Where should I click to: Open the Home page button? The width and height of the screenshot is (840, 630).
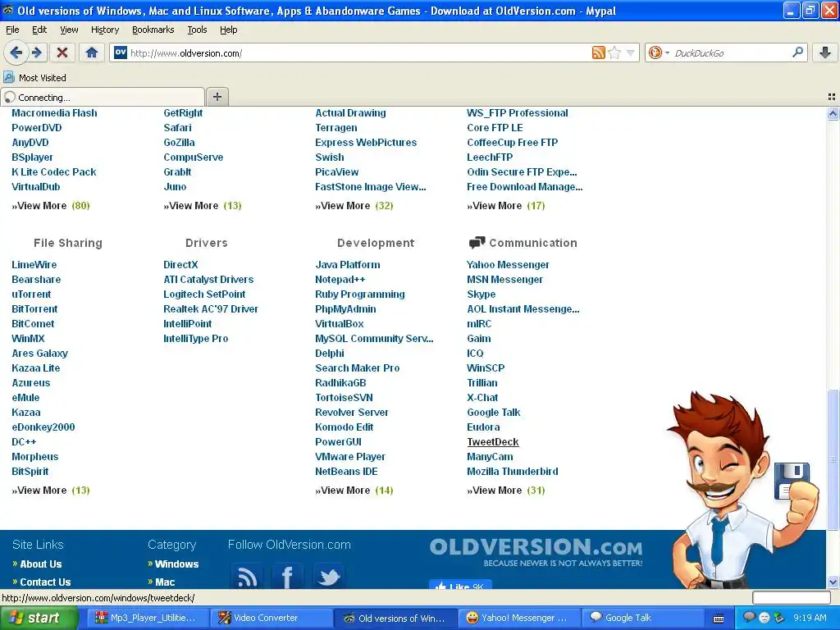point(92,52)
